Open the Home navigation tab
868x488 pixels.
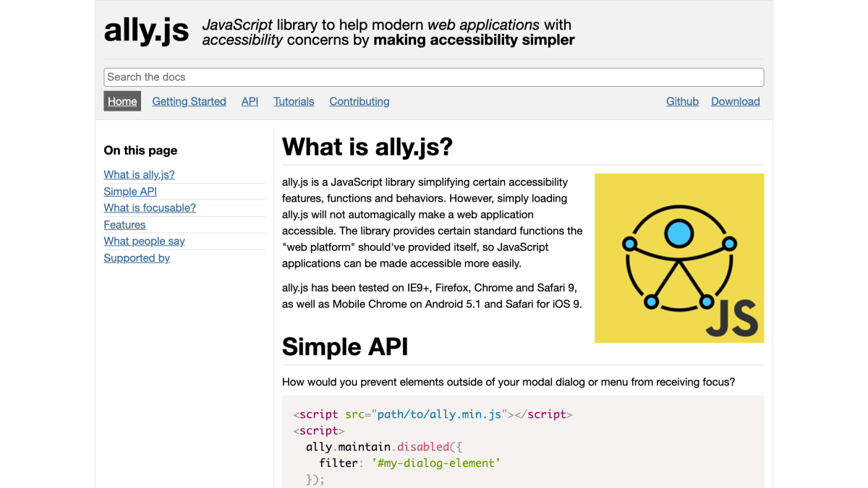tap(122, 101)
